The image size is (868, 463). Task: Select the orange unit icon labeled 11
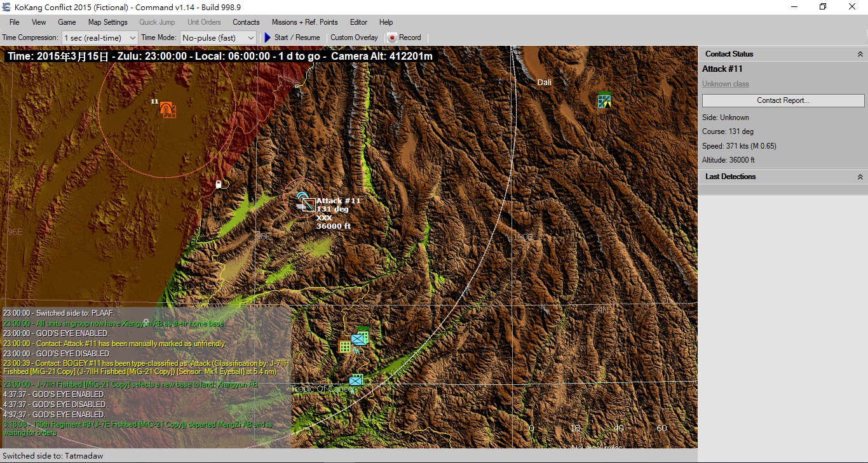coord(168,109)
